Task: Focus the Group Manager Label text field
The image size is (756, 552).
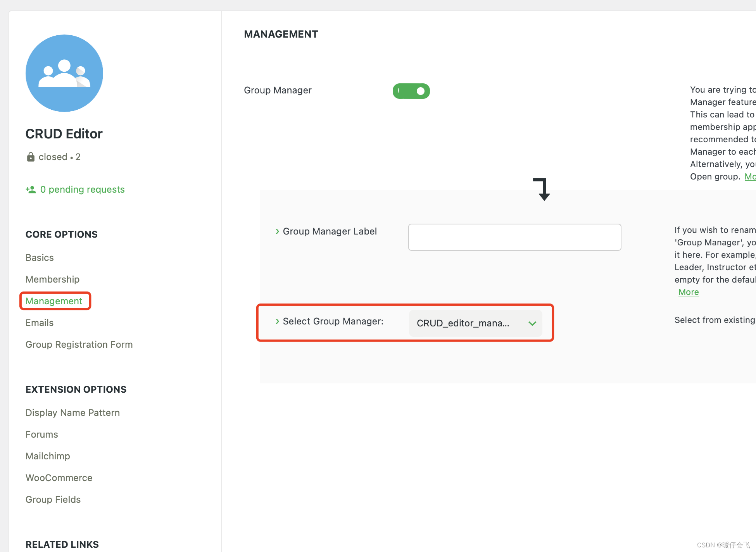Action: [x=514, y=237]
